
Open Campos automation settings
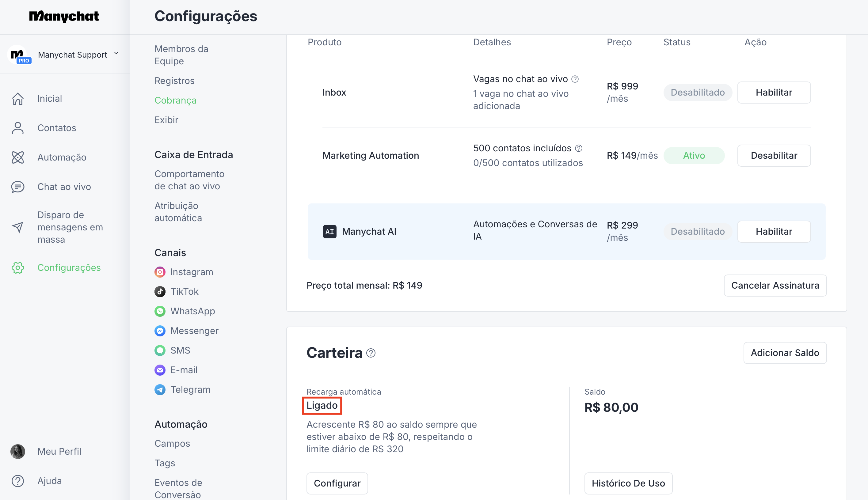(172, 443)
